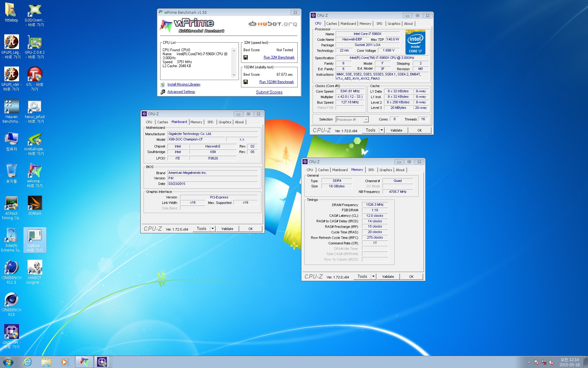Launch 3DMark desktop icon

click(x=35, y=205)
